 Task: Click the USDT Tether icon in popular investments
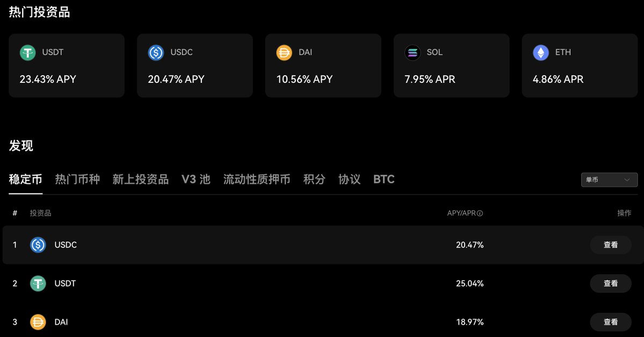click(27, 53)
